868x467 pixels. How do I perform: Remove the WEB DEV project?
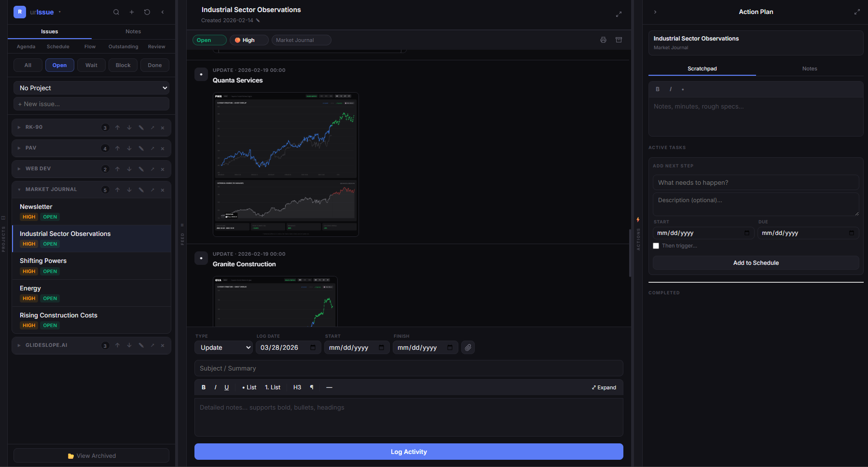click(163, 169)
